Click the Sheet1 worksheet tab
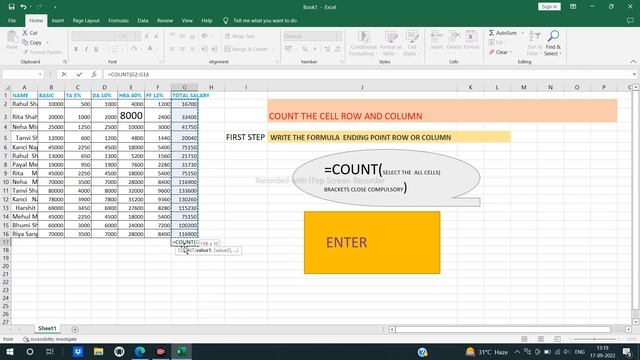 [47, 328]
